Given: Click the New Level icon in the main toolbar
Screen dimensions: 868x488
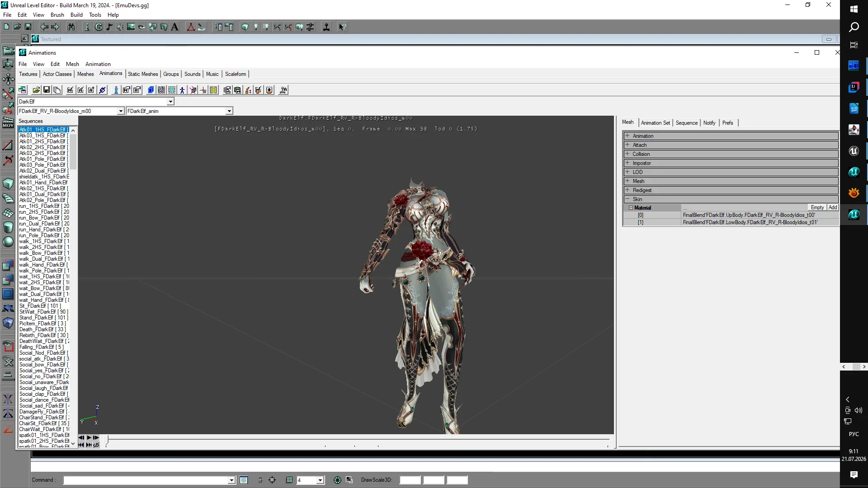Looking at the screenshot, I should 6,27.
